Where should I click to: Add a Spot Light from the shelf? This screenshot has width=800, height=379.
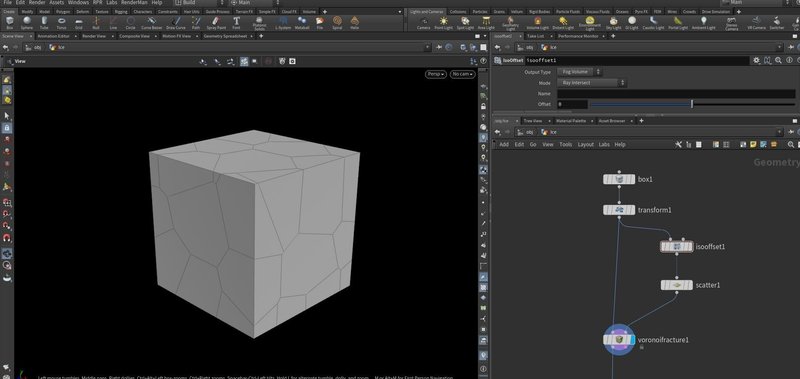click(x=465, y=22)
